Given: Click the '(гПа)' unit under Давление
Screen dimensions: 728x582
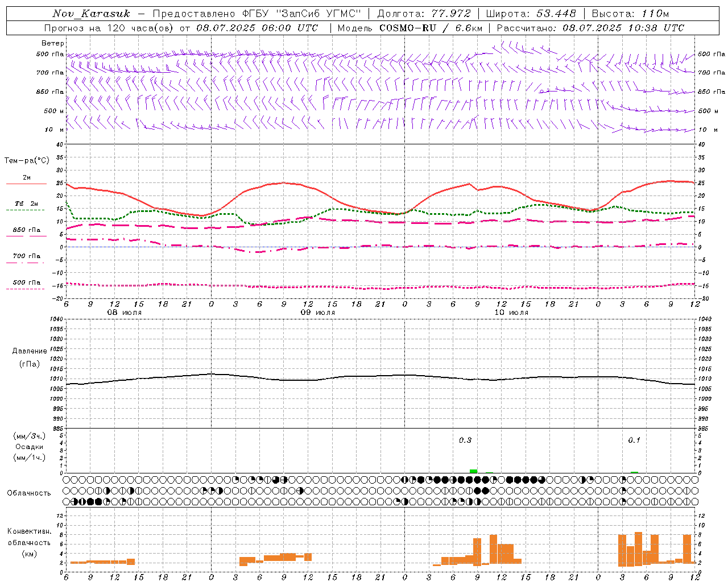Looking at the screenshot, I should coord(29,364).
